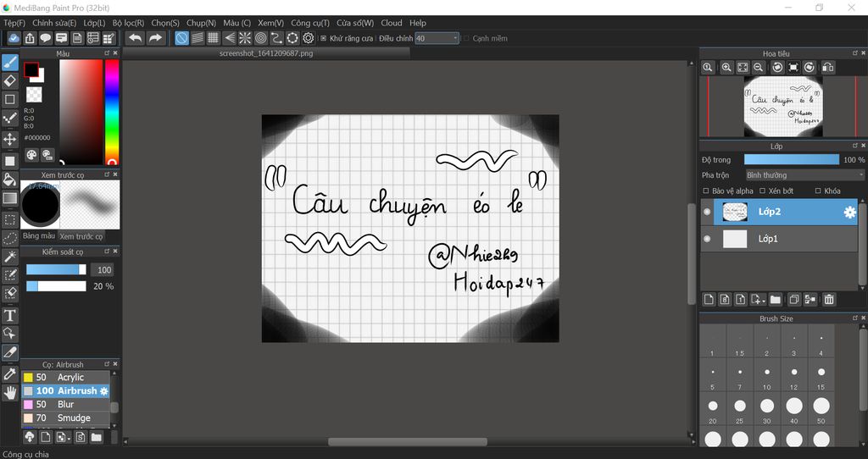
Task: Hide the Lớp1 layer
Action: click(x=707, y=239)
